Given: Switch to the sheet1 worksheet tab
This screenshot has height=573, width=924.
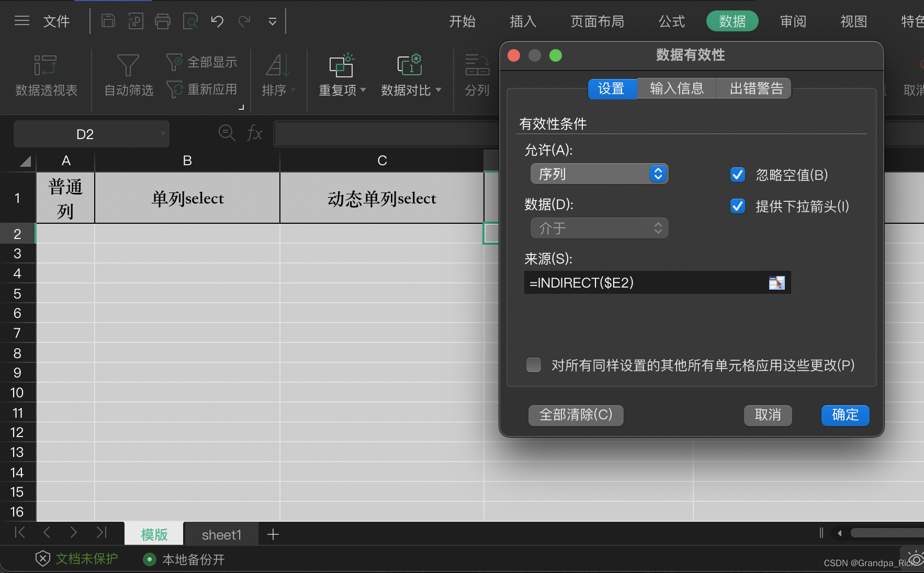Looking at the screenshot, I should pos(221,534).
